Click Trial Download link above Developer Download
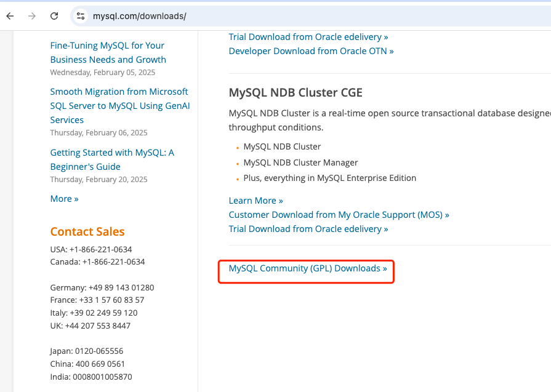The width and height of the screenshot is (551, 392). 308,37
